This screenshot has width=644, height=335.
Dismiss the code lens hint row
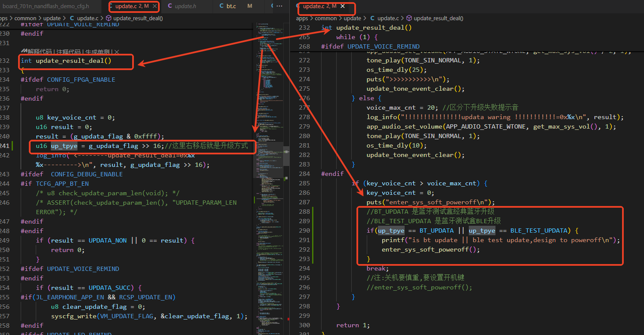(117, 51)
